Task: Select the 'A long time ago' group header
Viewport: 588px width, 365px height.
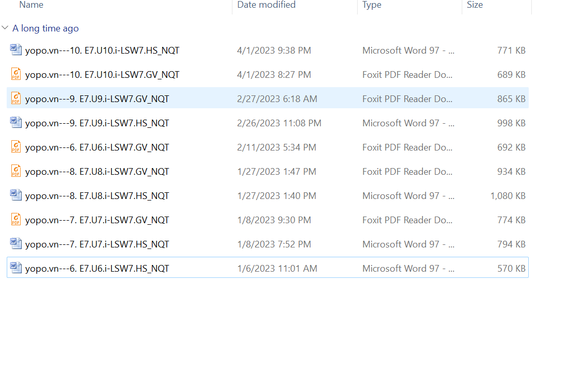Action: point(45,28)
